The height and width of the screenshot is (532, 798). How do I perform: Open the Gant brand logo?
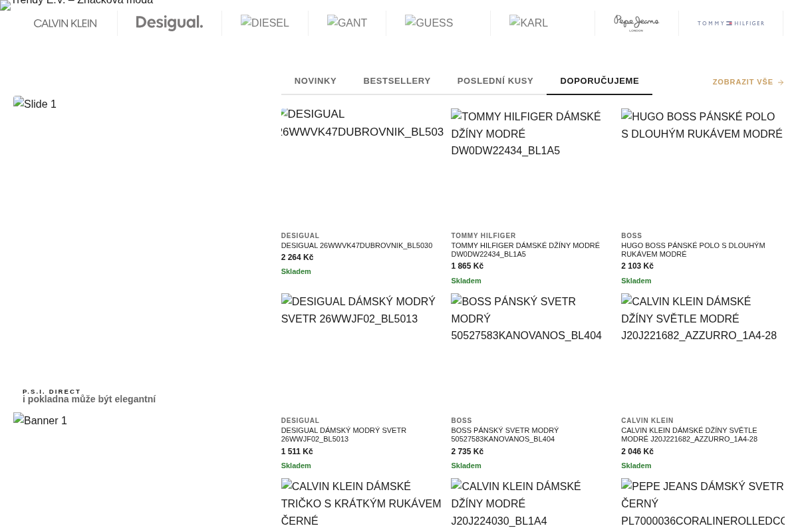click(x=347, y=23)
